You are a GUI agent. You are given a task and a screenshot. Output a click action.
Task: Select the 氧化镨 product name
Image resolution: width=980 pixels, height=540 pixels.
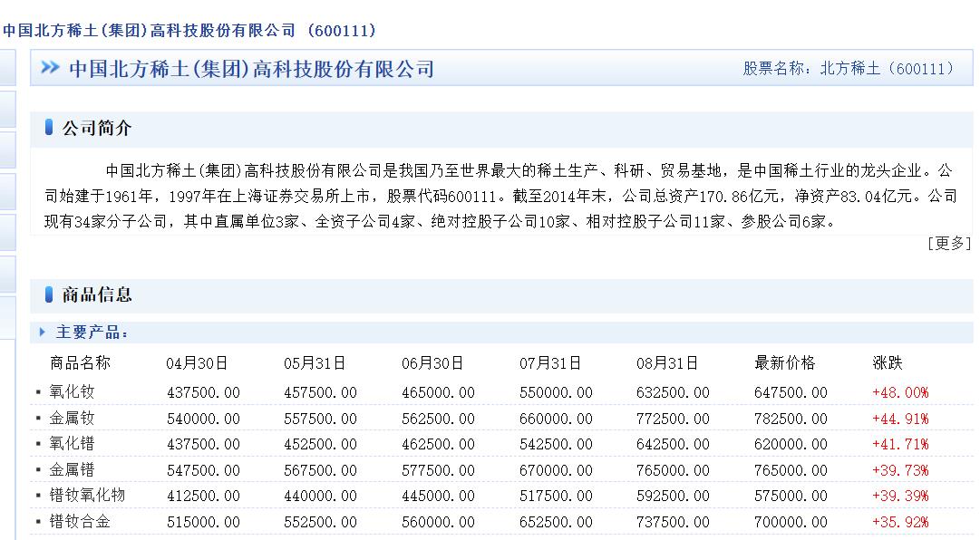pyautogui.click(x=72, y=444)
